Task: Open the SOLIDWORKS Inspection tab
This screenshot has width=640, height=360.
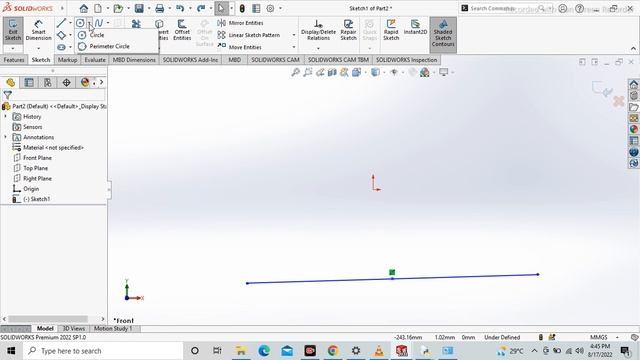Action: [x=406, y=60]
